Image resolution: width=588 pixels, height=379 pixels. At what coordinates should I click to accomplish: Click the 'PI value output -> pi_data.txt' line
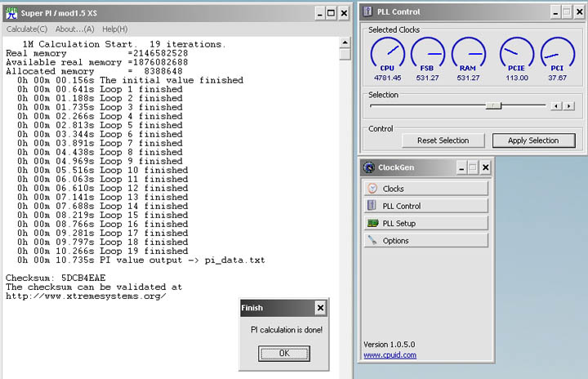[x=141, y=260]
